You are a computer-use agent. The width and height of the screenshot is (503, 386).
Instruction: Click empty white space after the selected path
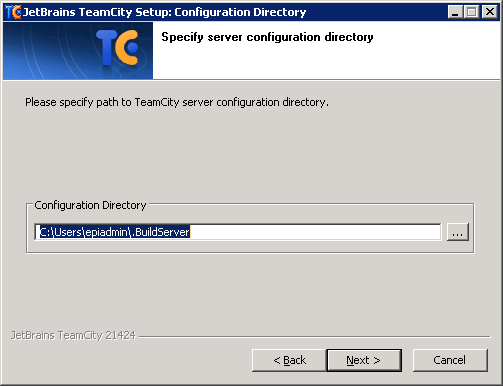tap(313, 232)
